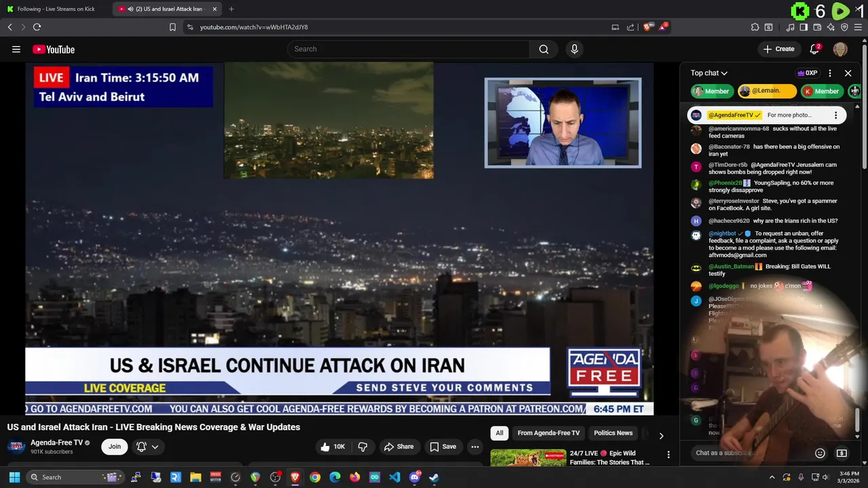Click the @Lemain. yellow Super Chat chip
The width and height of the screenshot is (868, 488).
tap(766, 91)
